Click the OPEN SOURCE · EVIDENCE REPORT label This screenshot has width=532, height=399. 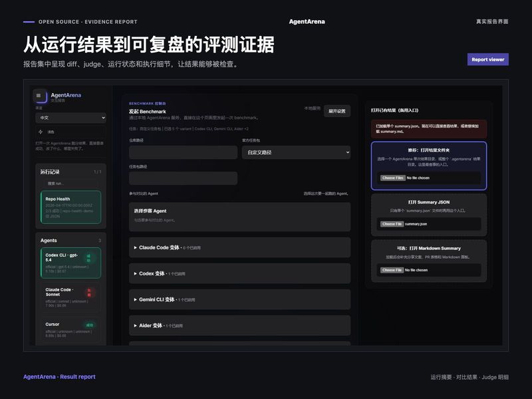[88, 22]
